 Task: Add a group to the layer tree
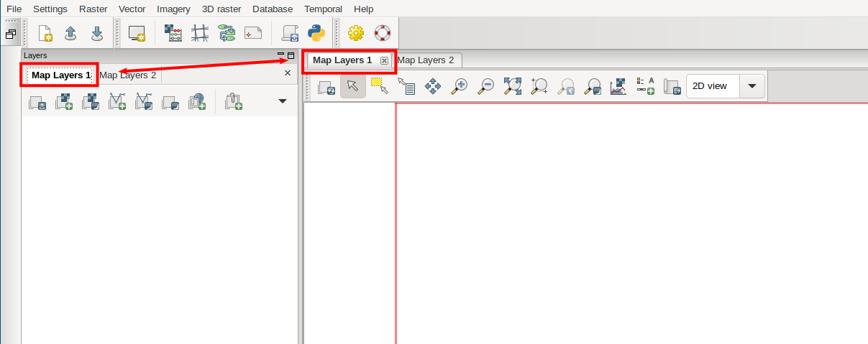[170, 102]
